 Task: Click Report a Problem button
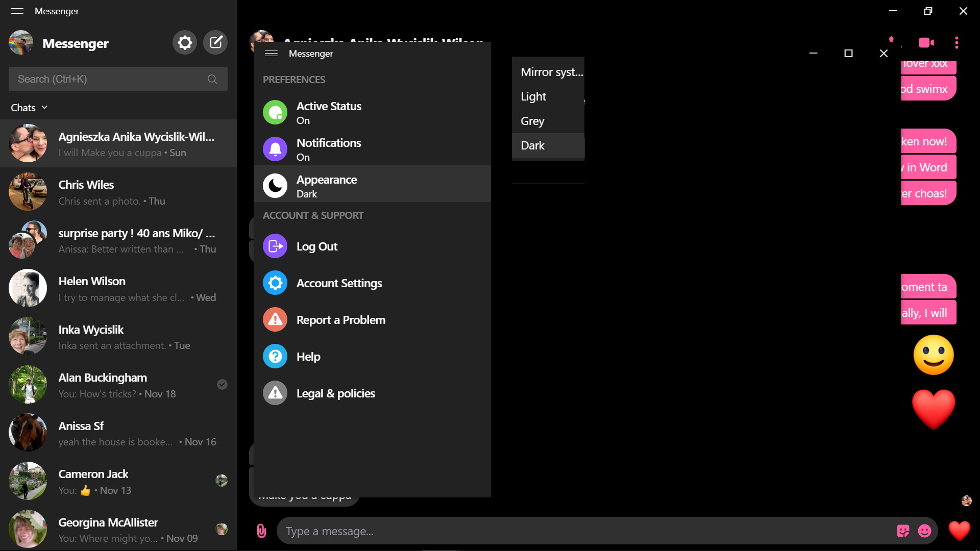(x=341, y=319)
